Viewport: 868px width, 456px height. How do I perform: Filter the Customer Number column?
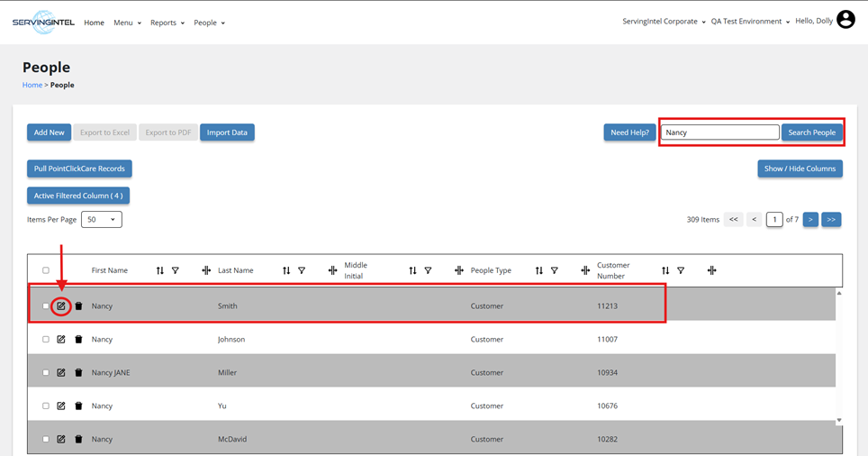click(681, 270)
